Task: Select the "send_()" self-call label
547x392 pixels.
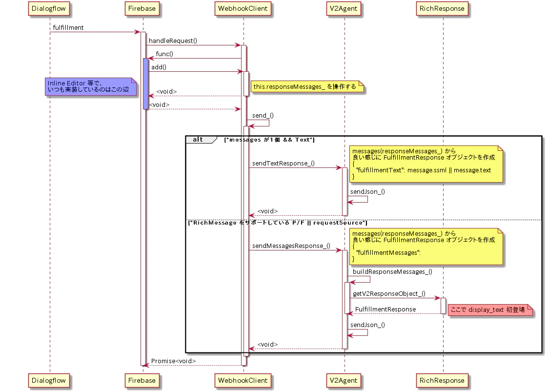Action: 263,116
